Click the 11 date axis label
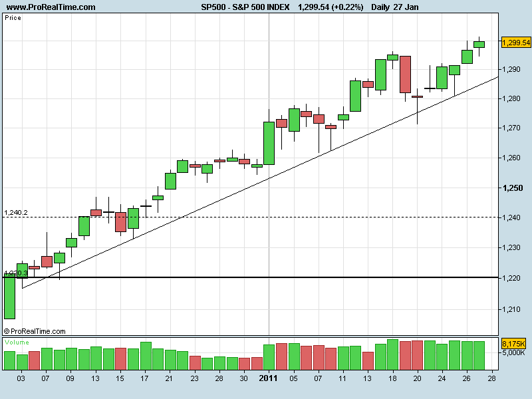532x399 pixels. tap(342, 378)
